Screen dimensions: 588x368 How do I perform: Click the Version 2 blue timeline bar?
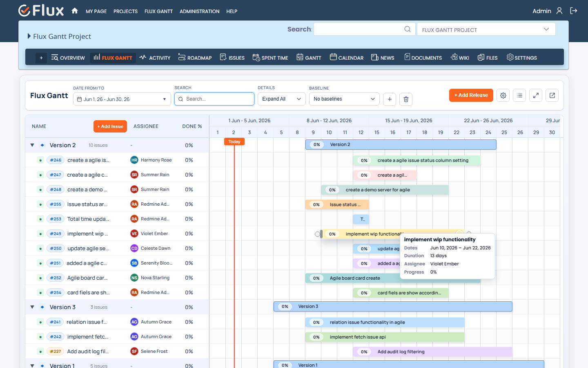point(401,144)
